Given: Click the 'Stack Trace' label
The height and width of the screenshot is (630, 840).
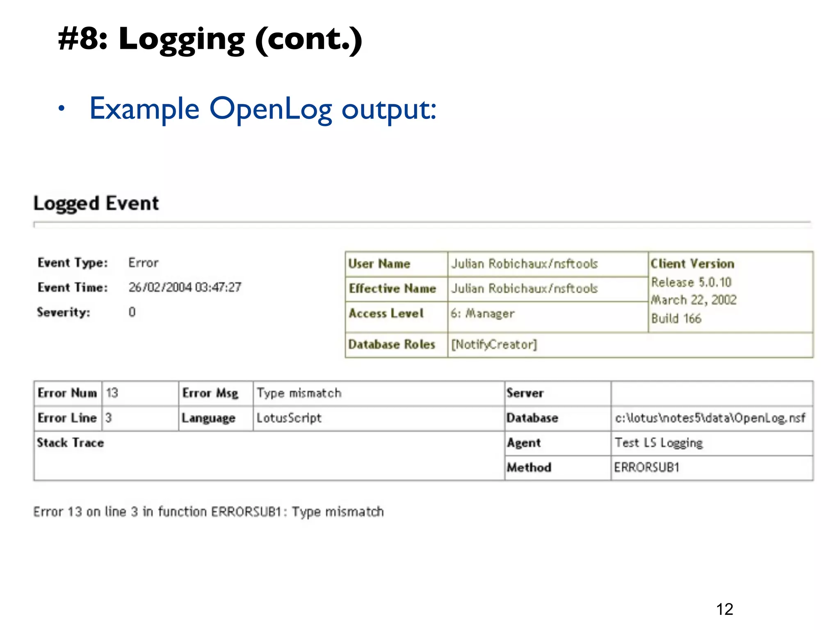Looking at the screenshot, I should [71, 443].
